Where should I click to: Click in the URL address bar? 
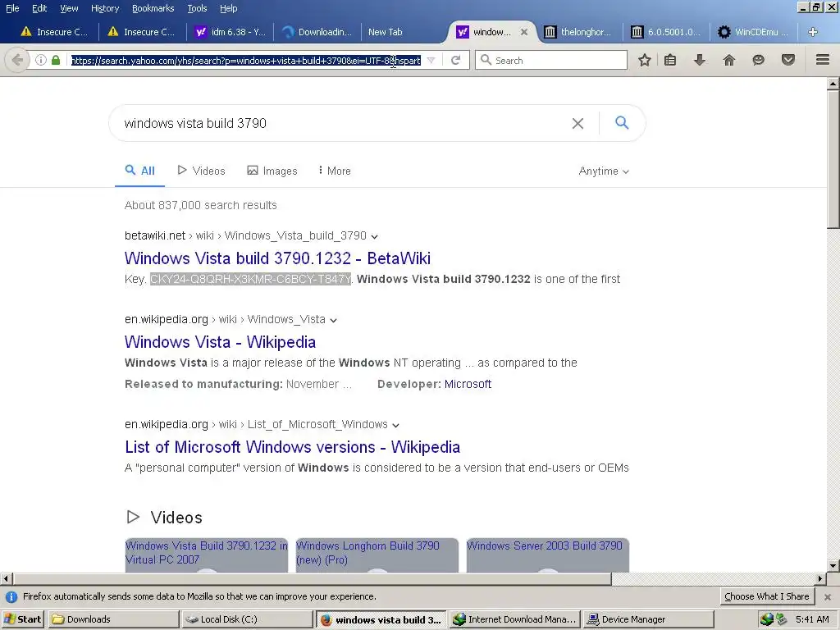tap(246, 61)
